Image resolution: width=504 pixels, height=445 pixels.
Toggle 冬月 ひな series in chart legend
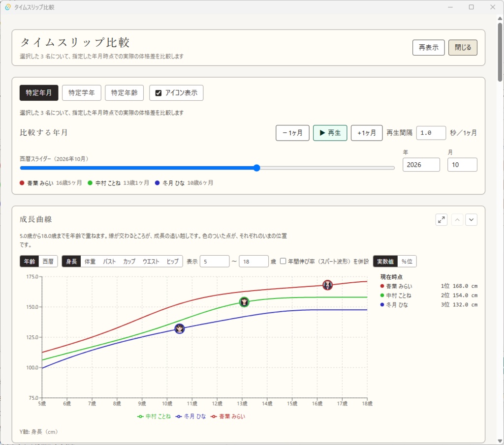tap(191, 416)
